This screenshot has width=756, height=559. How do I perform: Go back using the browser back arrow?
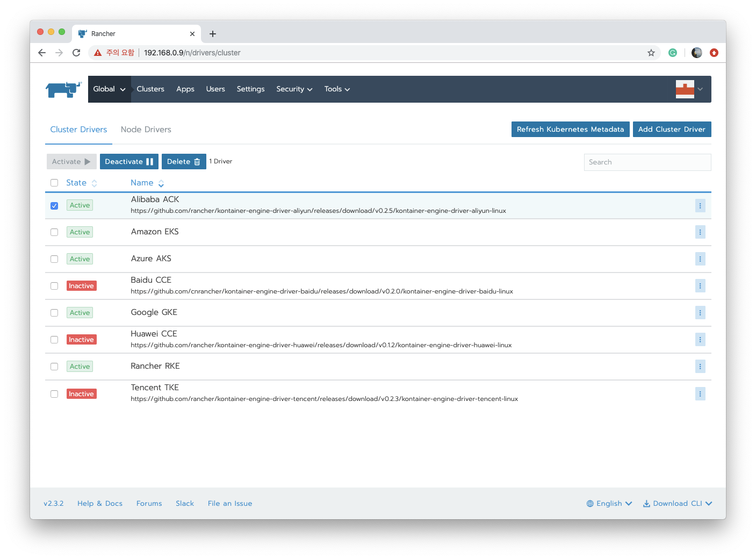click(42, 53)
